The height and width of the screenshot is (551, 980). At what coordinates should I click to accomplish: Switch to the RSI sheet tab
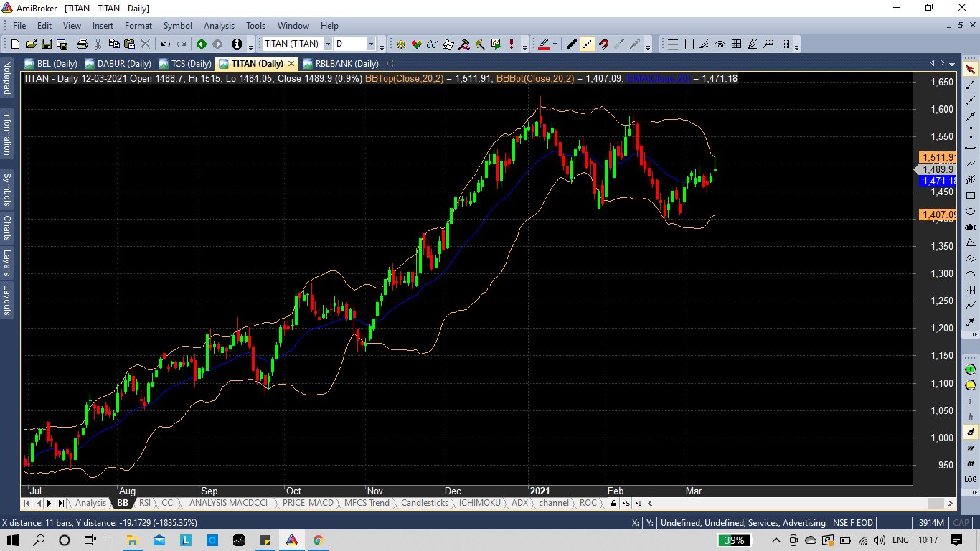(x=145, y=503)
